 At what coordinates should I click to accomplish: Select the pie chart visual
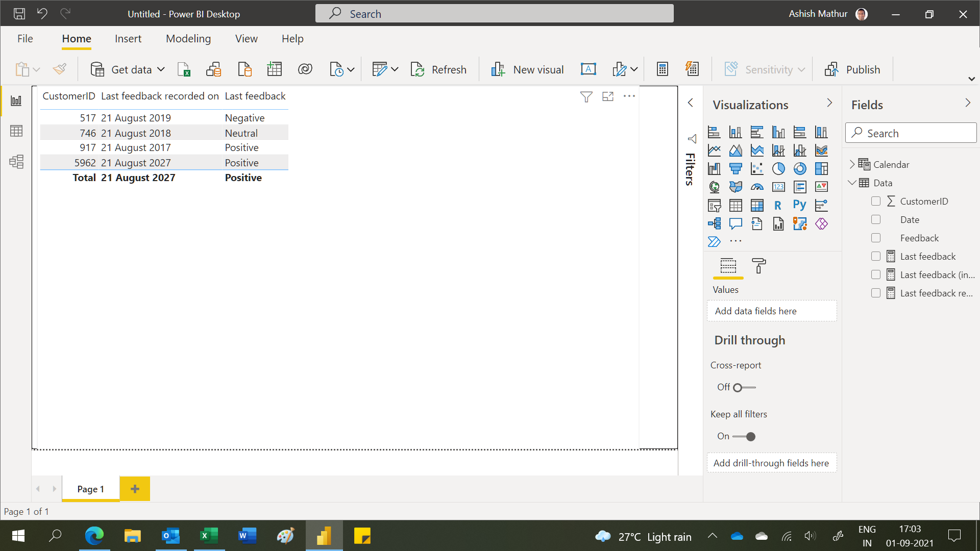coord(778,169)
